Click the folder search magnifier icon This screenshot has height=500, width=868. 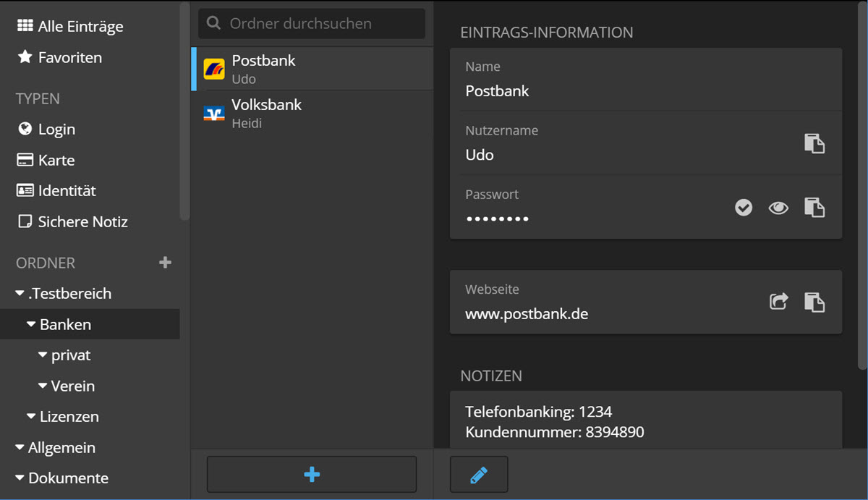tap(213, 23)
